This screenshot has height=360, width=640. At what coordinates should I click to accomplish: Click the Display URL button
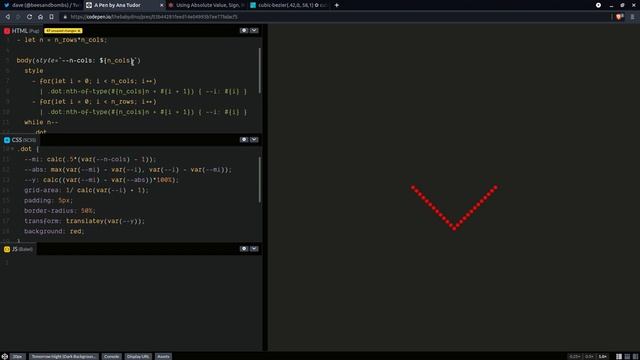pos(138,356)
